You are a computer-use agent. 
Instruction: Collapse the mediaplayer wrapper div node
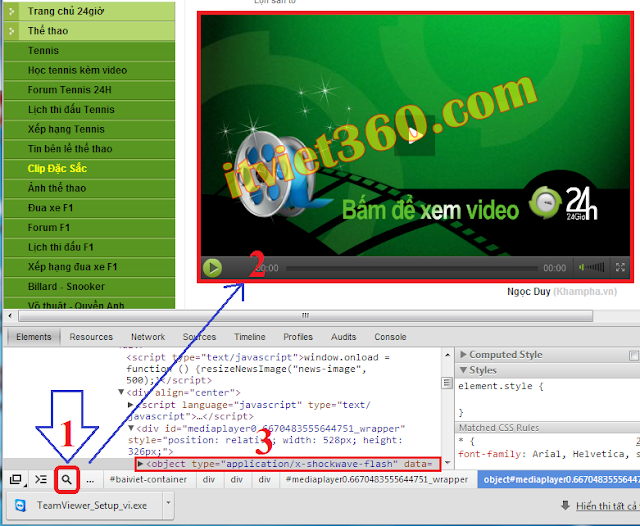pyautogui.click(x=131, y=428)
